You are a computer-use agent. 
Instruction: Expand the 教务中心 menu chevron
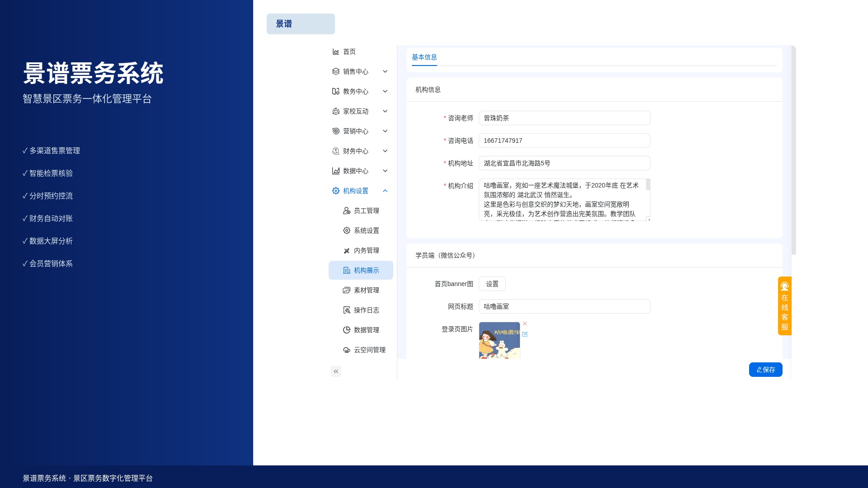(x=385, y=91)
